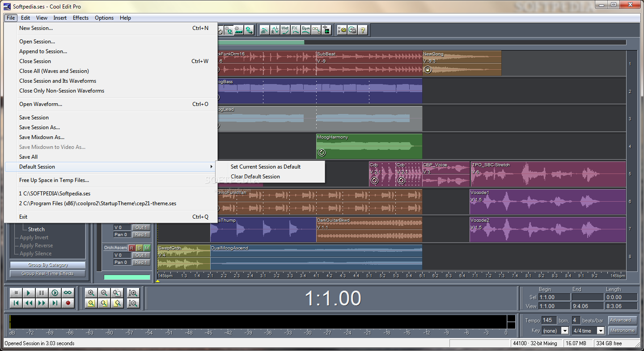Click the Orch/Ascend track's Pan 0 field
Image resolution: width=644 pixels, height=351 pixels.
pyautogui.click(x=122, y=262)
